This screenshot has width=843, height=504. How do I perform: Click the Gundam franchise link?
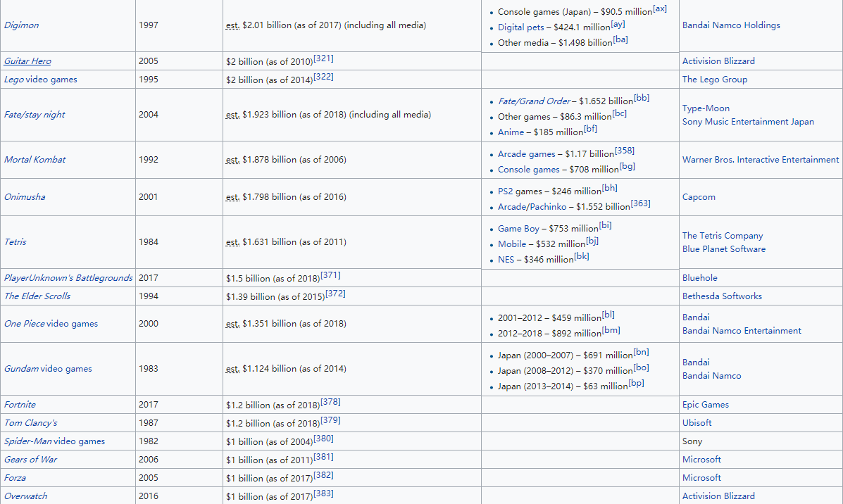click(x=21, y=369)
